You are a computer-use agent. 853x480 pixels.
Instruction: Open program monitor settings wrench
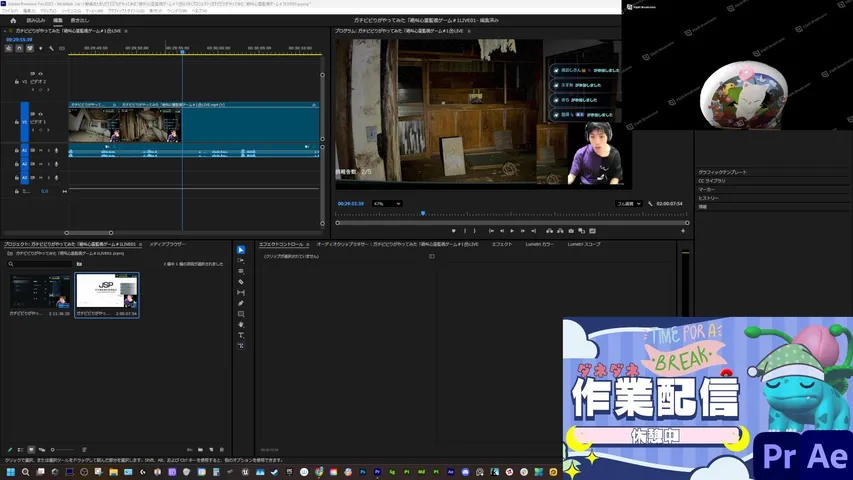click(650, 204)
